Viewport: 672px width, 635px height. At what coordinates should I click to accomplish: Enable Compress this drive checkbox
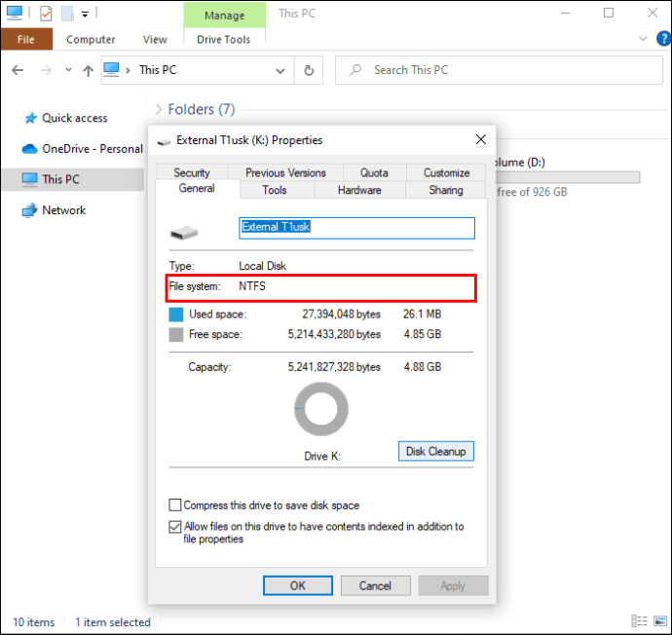(x=175, y=505)
